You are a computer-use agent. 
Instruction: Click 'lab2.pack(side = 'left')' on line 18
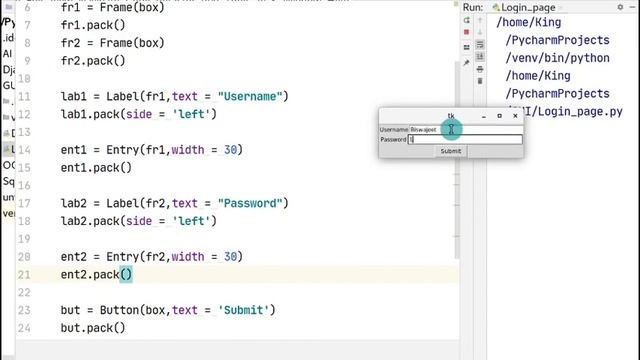tap(139, 221)
